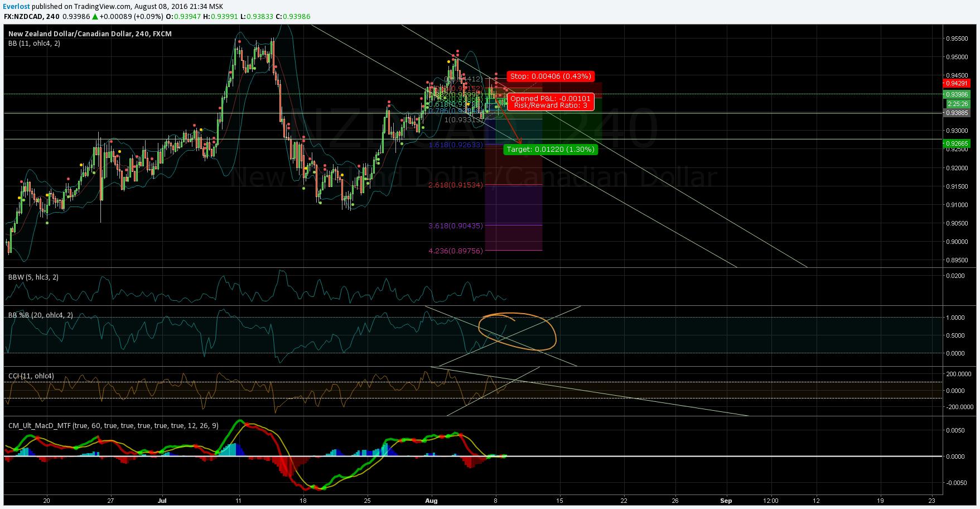Screen dimensions: 980x509
Task: Click the 0.0050 MACD scale value
Action: pyautogui.click(x=955, y=430)
